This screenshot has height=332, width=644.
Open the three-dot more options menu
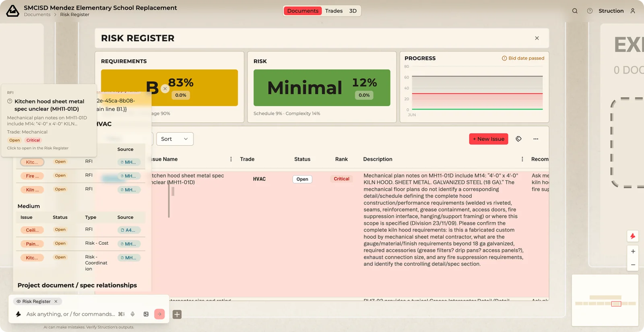click(x=536, y=139)
